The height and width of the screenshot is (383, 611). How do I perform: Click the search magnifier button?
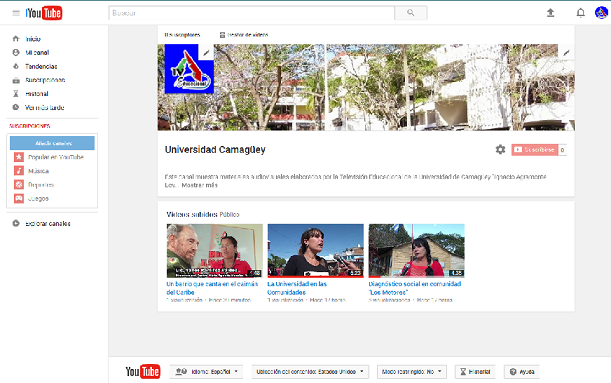[x=411, y=13]
